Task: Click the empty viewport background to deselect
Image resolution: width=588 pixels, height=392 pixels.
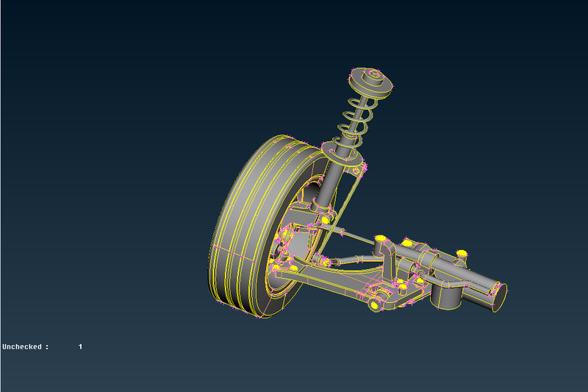Action: (x=110, y=147)
